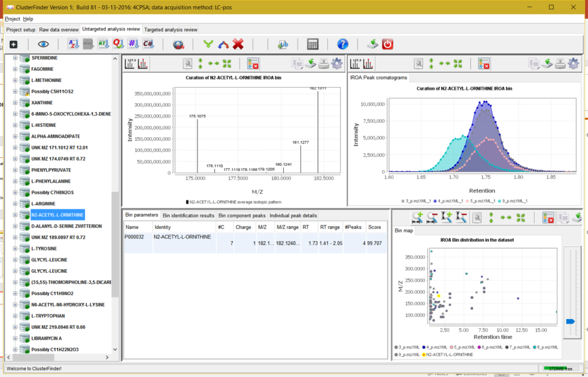The image size is (588, 377).
Task: Click the Help question-mark icon
Action: point(343,44)
